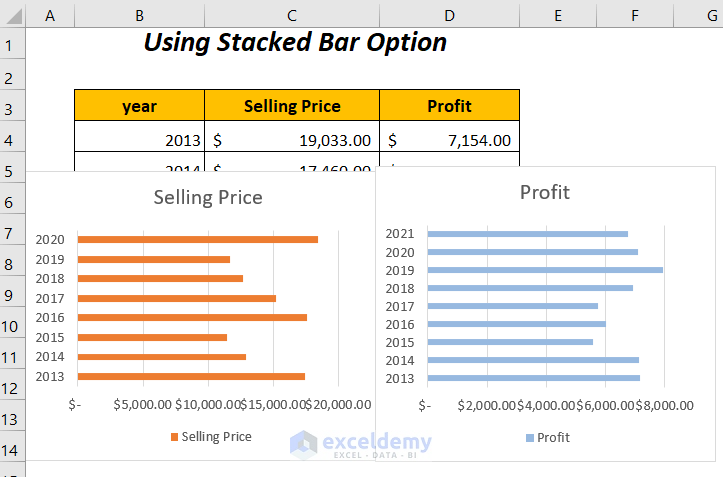Screen dimensions: 723x477
Task: Click the 2013 cell in year column
Action: (139, 141)
